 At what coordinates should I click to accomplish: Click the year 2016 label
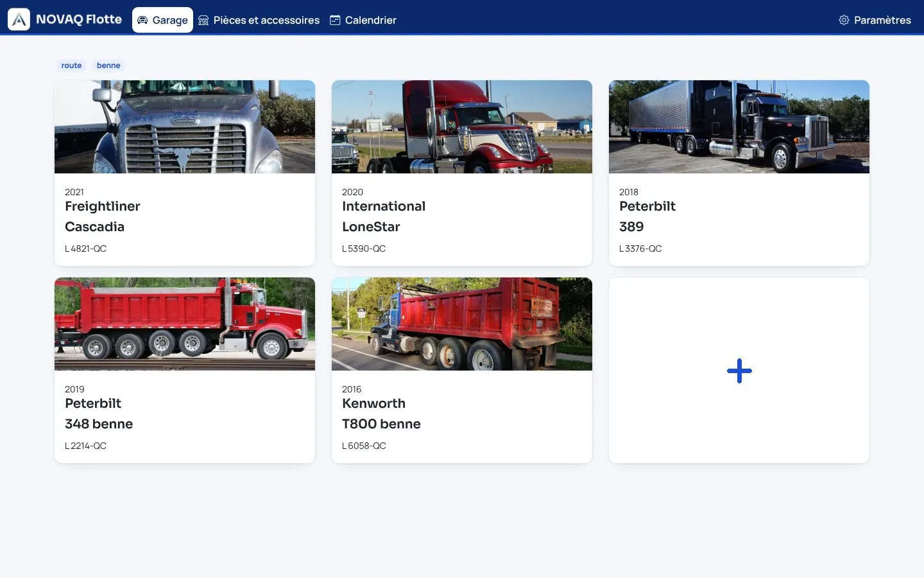coord(352,389)
